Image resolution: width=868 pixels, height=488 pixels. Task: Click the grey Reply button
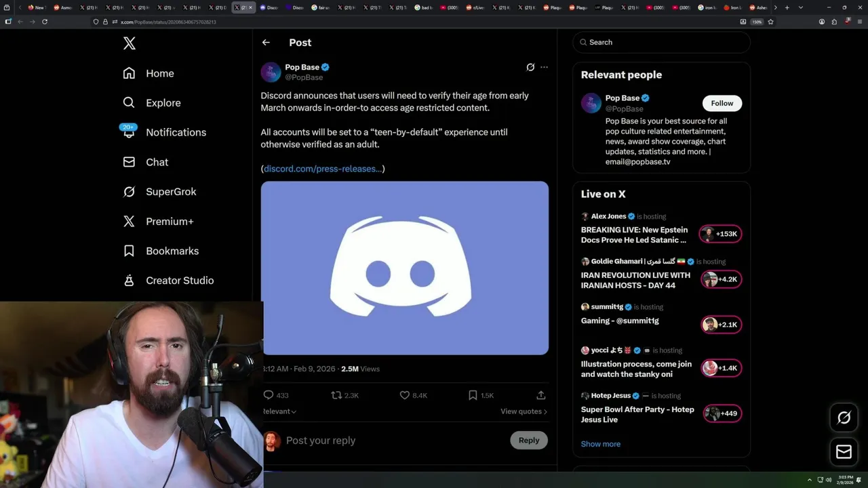[x=529, y=441]
